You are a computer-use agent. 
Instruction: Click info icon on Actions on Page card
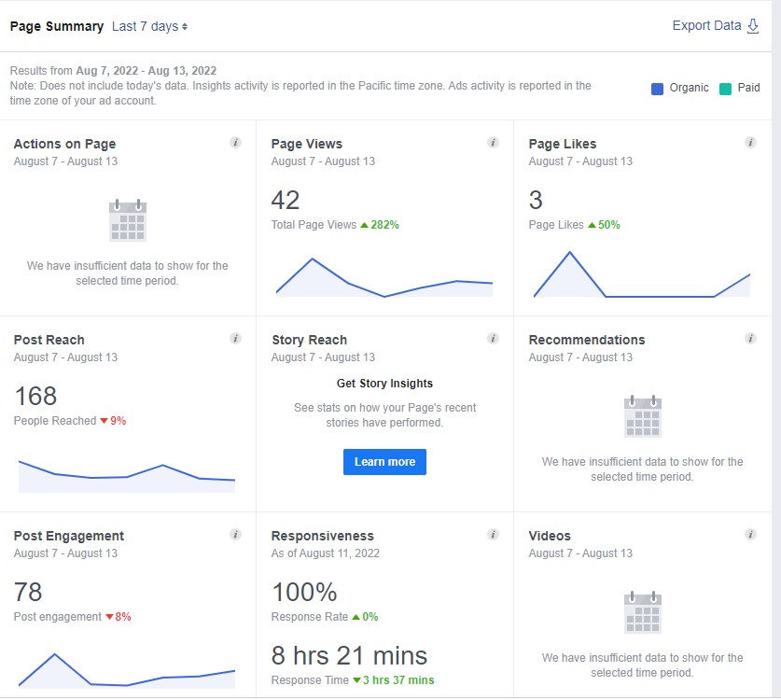tap(235, 143)
